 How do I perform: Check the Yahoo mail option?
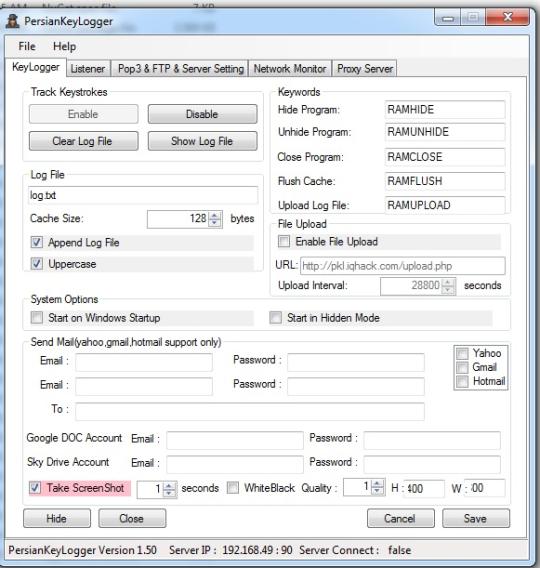pos(462,353)
